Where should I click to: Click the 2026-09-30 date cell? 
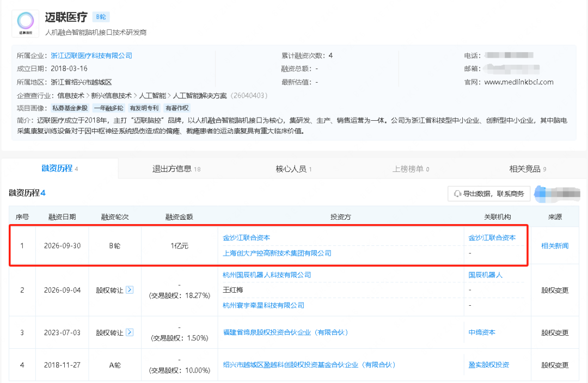[62, 246]
